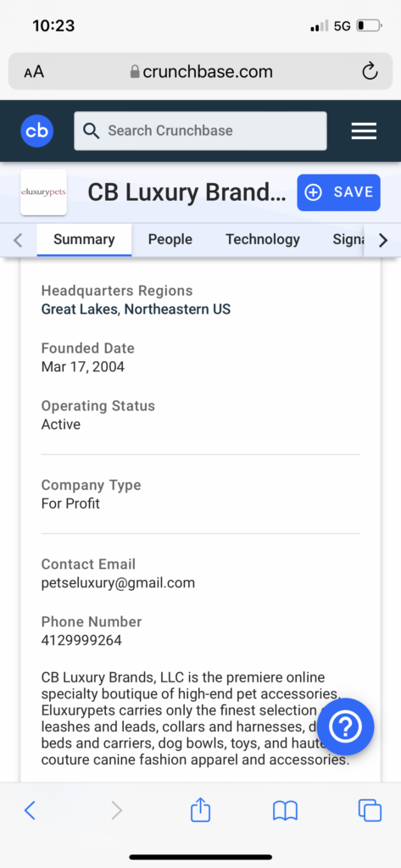
Task: Switch to the Technology tab
Action: pos(263,239)
